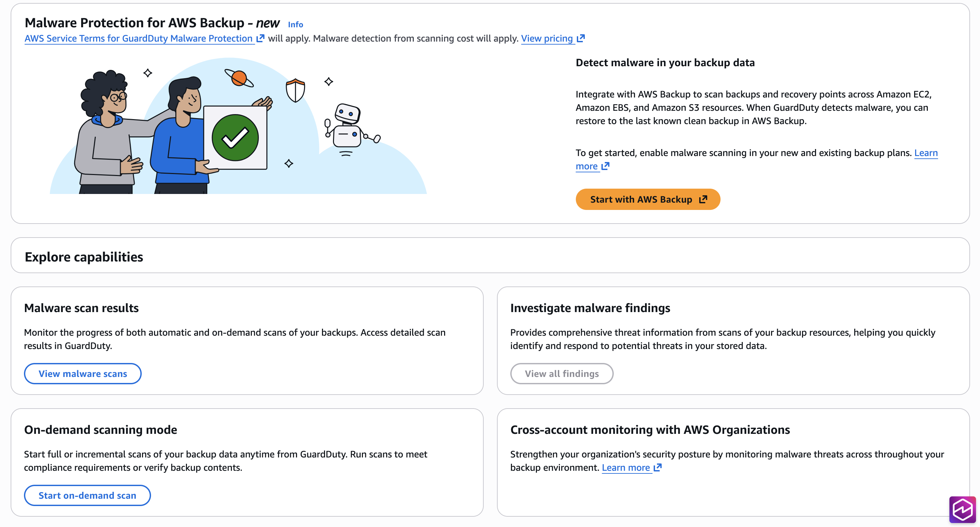The height and width of the screenshot is (527, 980).
Task: Click external icon inside Start with AWS Backup
Action: (703, 199)
